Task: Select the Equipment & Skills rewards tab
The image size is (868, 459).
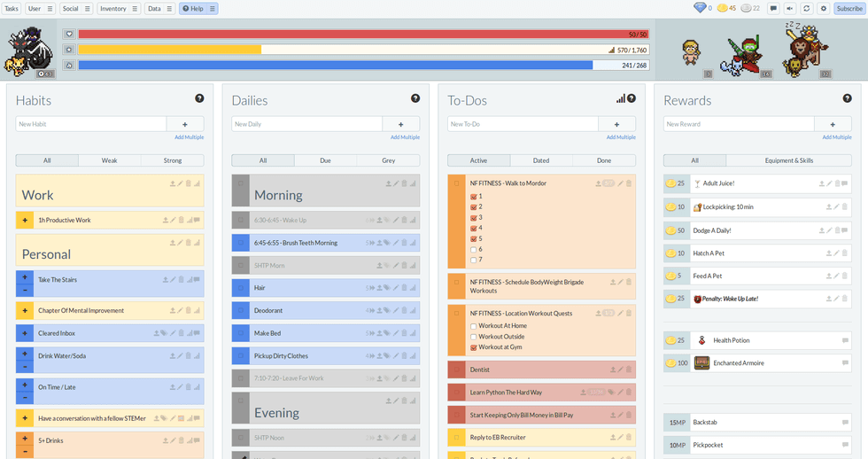Action: point(788,160)
